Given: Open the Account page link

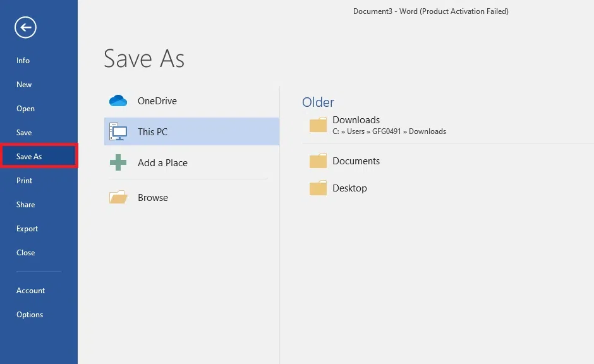Looking at the screenshot, I should pyautogui.click(x=30, y=291).
